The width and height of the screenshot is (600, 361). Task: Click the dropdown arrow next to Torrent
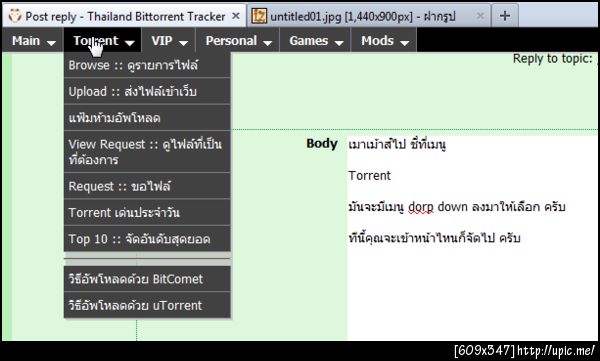(130, 43)
